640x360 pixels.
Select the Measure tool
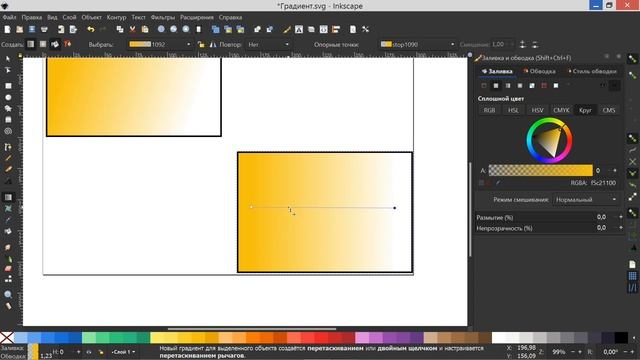(x=8, y=306)
